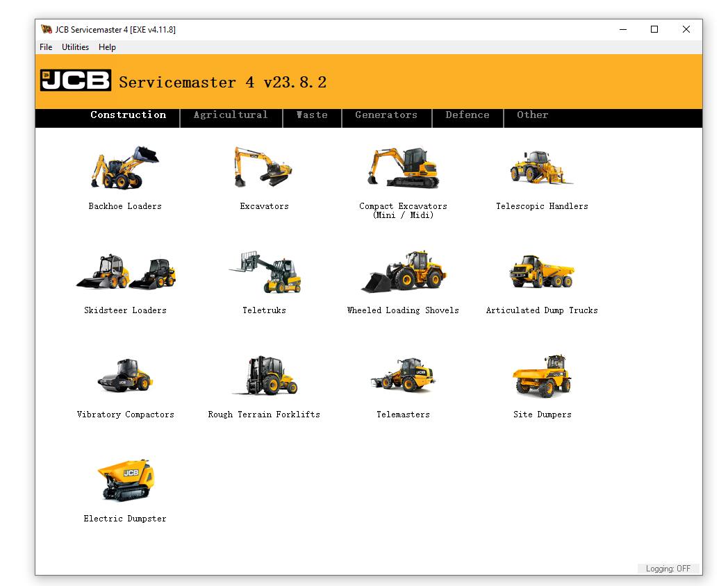Viewport: 728px width, 586px height.
Task: Select the Teletruks forklift icon
Action: click(x=265, y=272)
